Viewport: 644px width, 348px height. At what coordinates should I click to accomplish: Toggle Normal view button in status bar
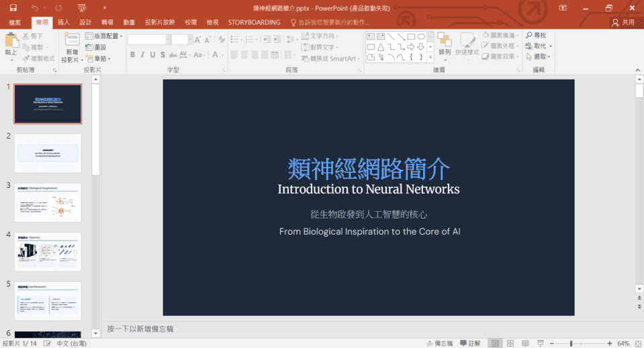point(495,343)
